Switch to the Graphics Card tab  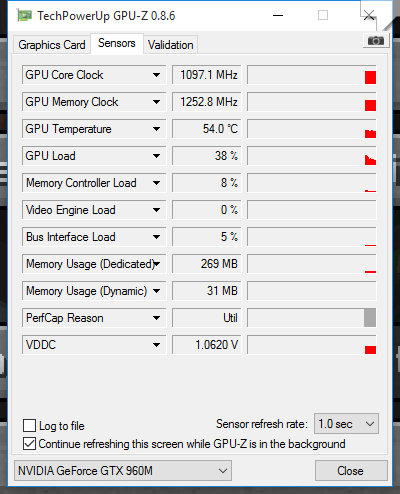click(x=52, y=45)
